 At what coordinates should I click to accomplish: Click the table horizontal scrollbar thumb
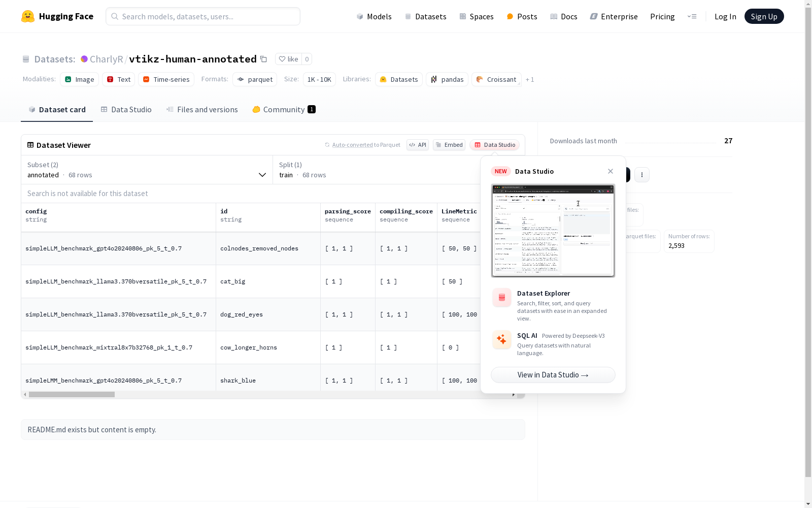click(x=72, y=395)
